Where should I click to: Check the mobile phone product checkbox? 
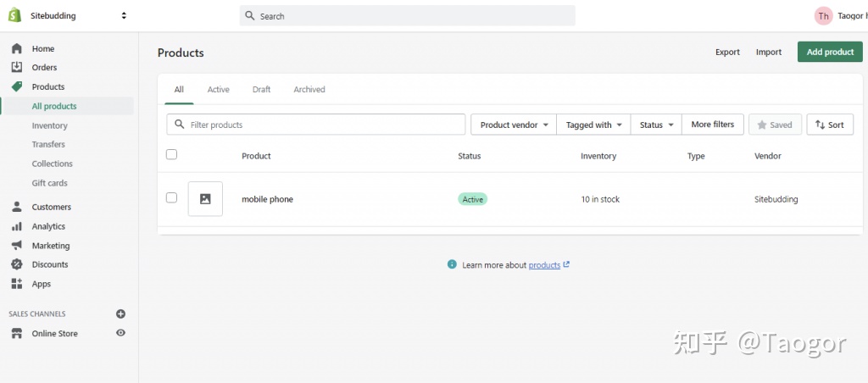click(x=172, y=197)
